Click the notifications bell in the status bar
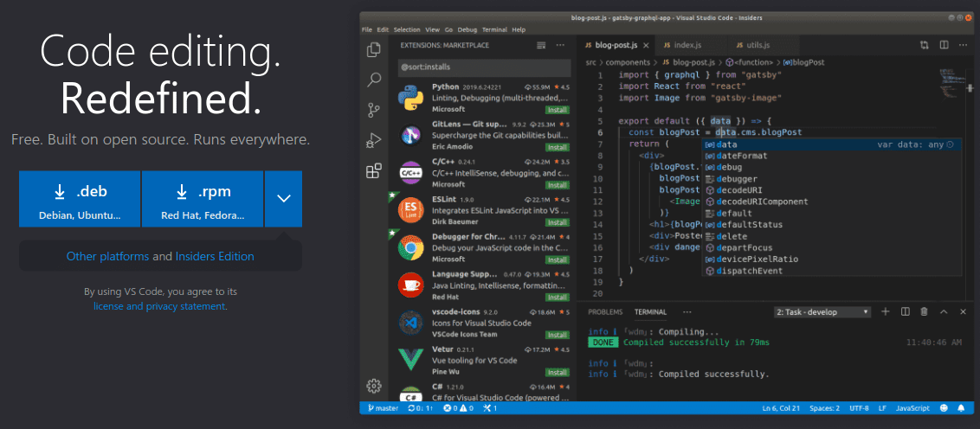Viewport: 980px width, 429px height. click(961, 408)
